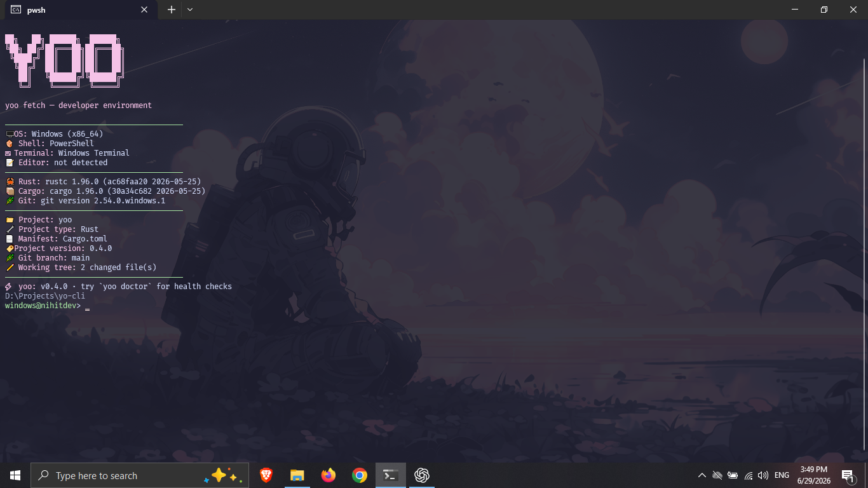Close the Windows Terminal window
868x488 pixels.
[853, 10]
